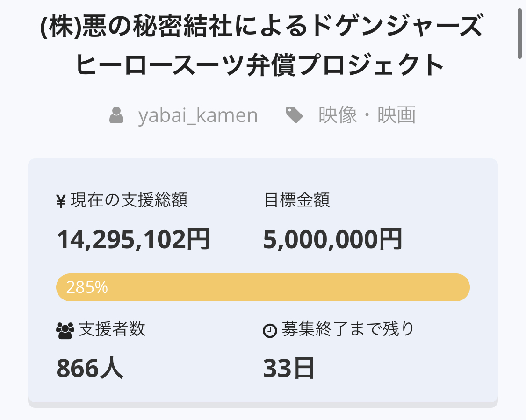Screen dimensions: 526x420
Task: Click the supporters group icon beside 支援者数
Action: click(x=65, y=330)
